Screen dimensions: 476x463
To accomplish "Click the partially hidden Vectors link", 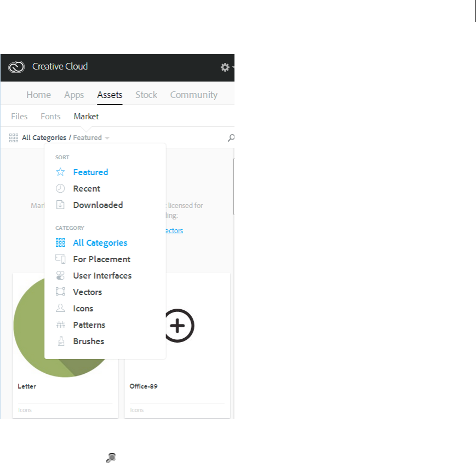I will coord(175,230).
